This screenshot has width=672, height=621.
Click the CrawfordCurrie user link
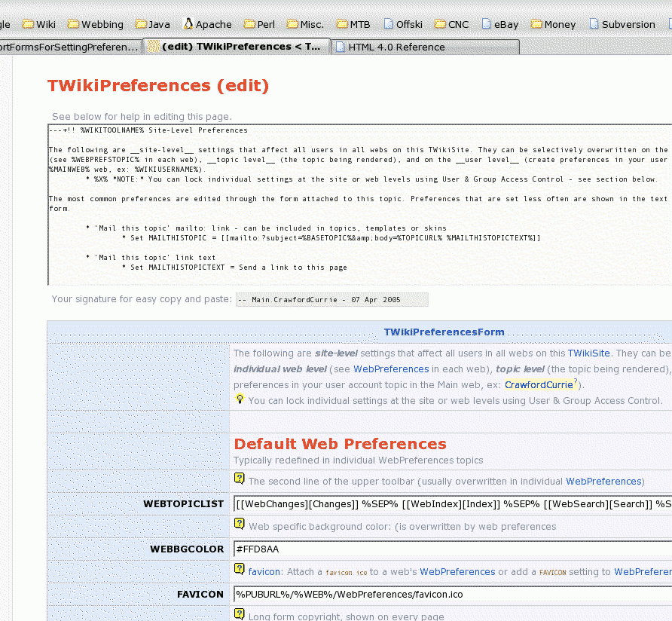pyautogui.click(x=539, y=384)
